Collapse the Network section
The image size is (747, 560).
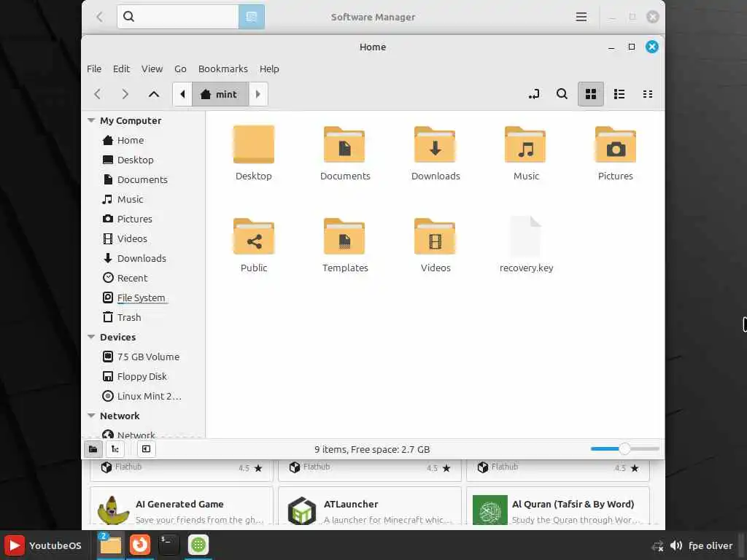click(91, 415)
